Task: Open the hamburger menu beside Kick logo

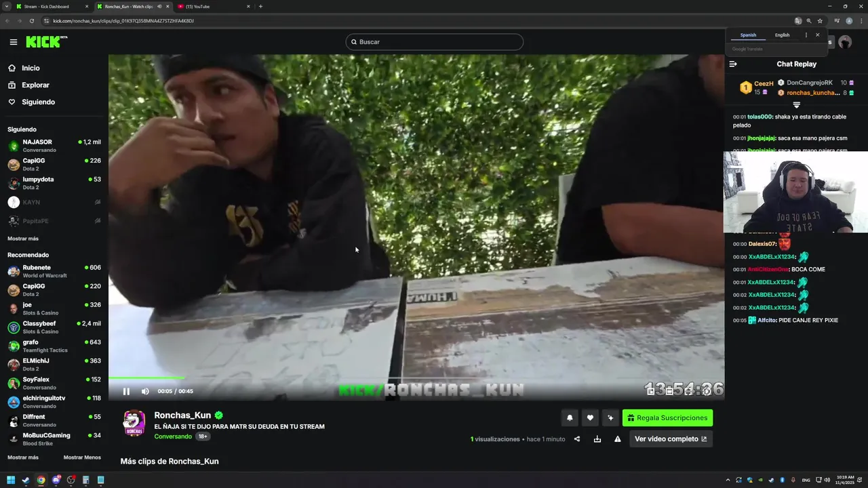Action: point(14,42)
